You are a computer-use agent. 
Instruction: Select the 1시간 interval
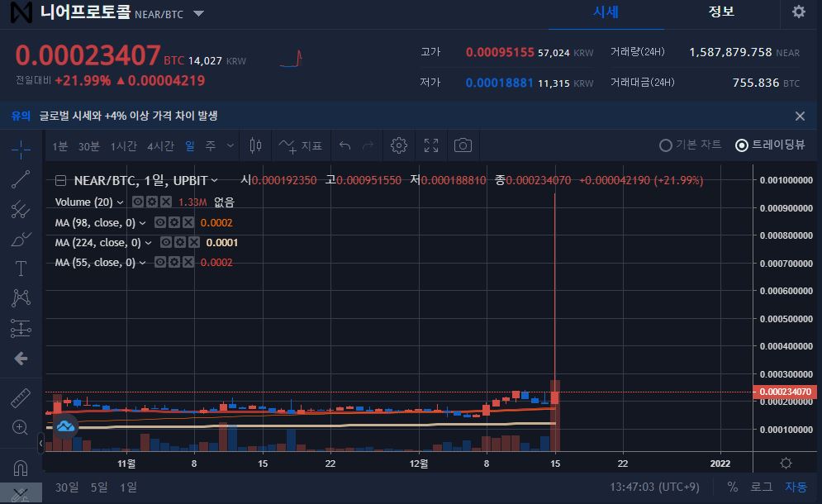tap(123, 145)
